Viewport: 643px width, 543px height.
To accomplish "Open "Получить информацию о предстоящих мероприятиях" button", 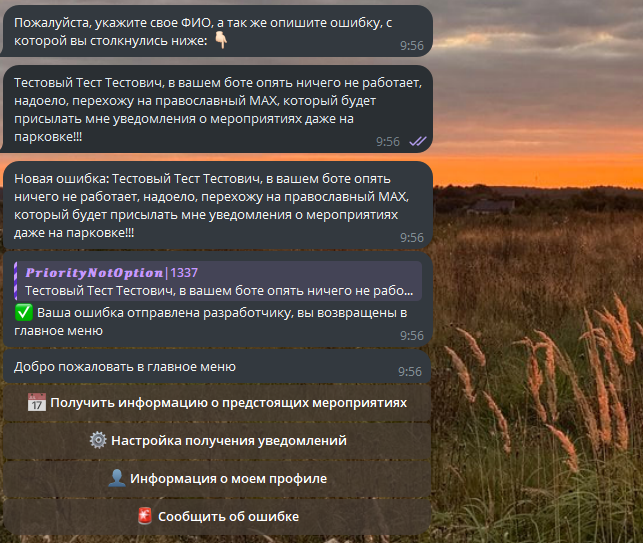I will (x=217, y=403).
